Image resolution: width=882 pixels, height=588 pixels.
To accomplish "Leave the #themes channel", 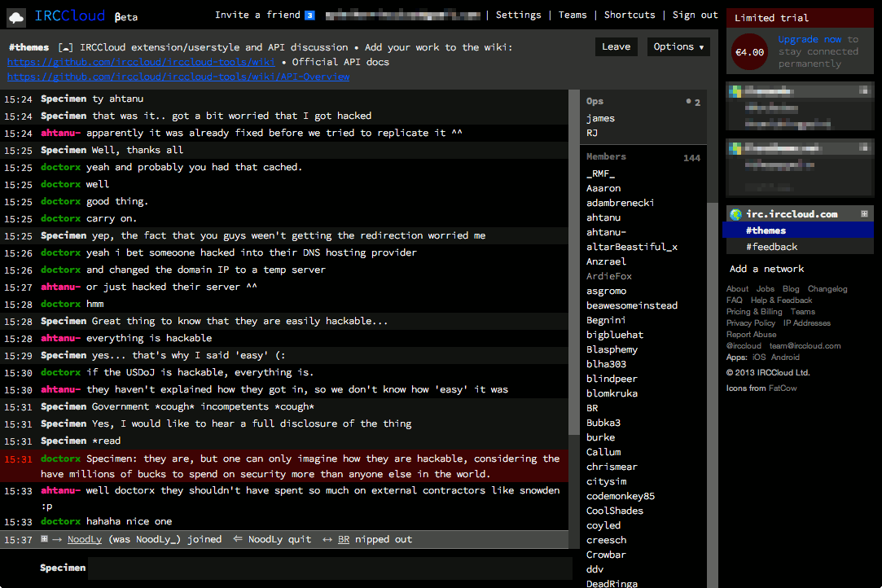I will click(x=616, y=46).
